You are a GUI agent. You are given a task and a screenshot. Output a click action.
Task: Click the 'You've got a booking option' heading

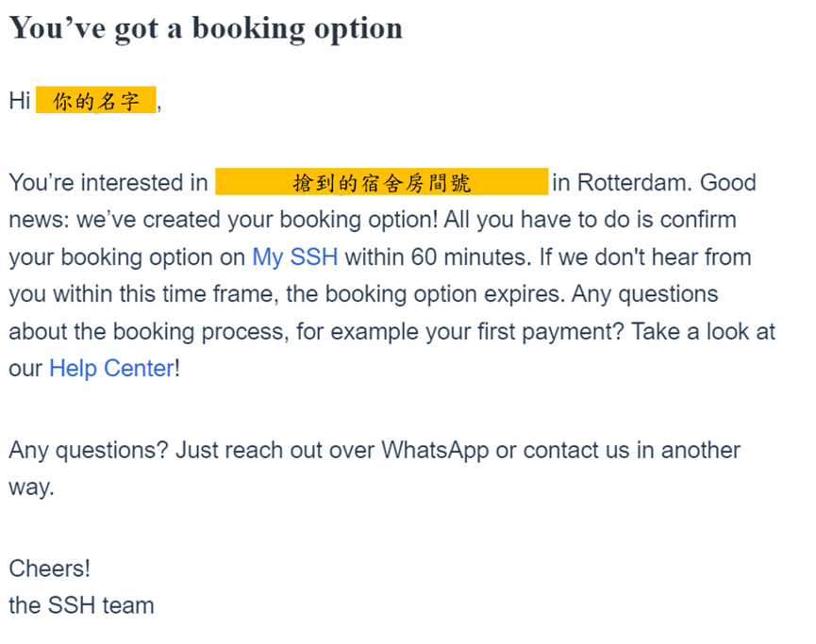[x=206, y=28]
